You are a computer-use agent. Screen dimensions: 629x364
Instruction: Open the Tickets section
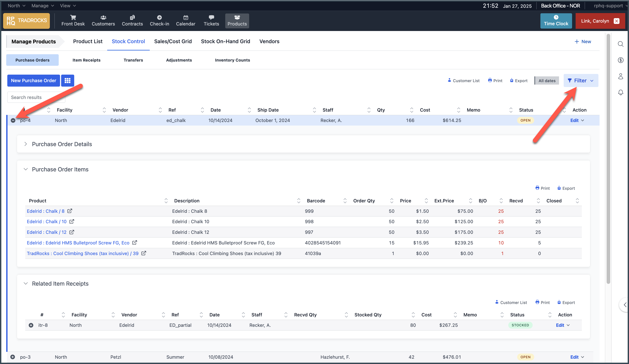[211, 21]
